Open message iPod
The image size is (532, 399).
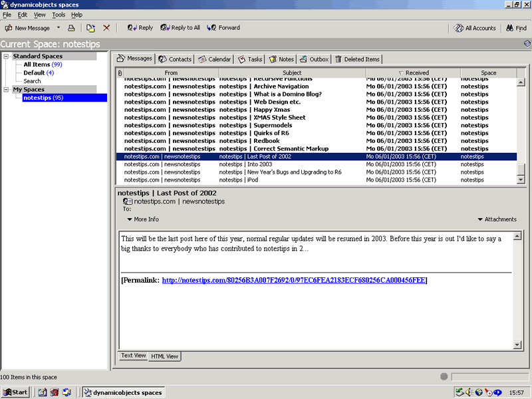(317, 180)
